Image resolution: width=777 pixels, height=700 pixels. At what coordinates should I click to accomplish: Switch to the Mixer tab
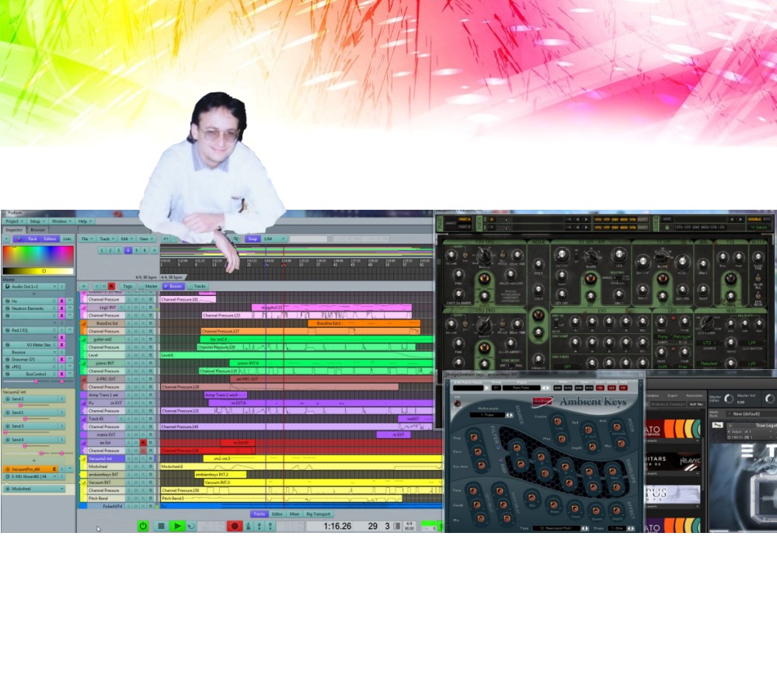coord(294,514)
